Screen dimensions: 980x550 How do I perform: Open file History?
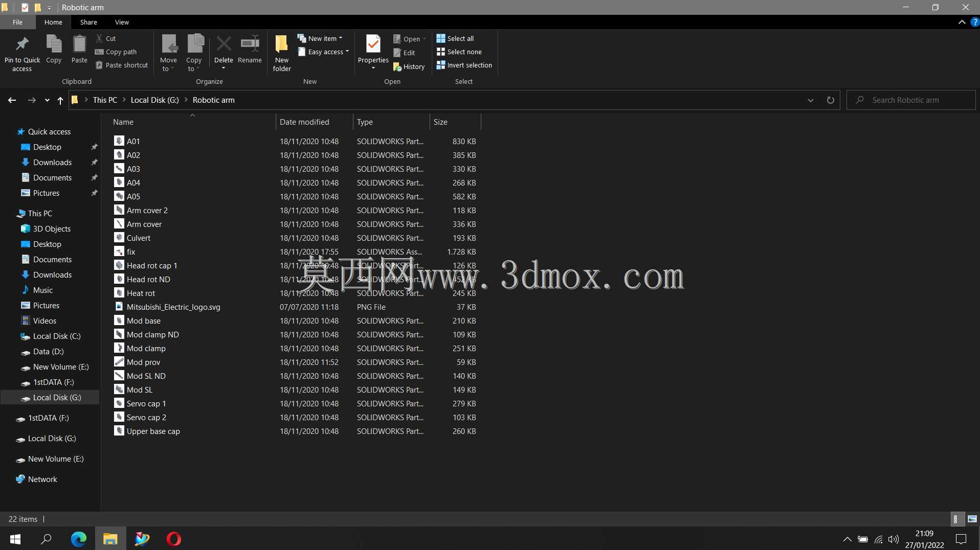(409, 66)
